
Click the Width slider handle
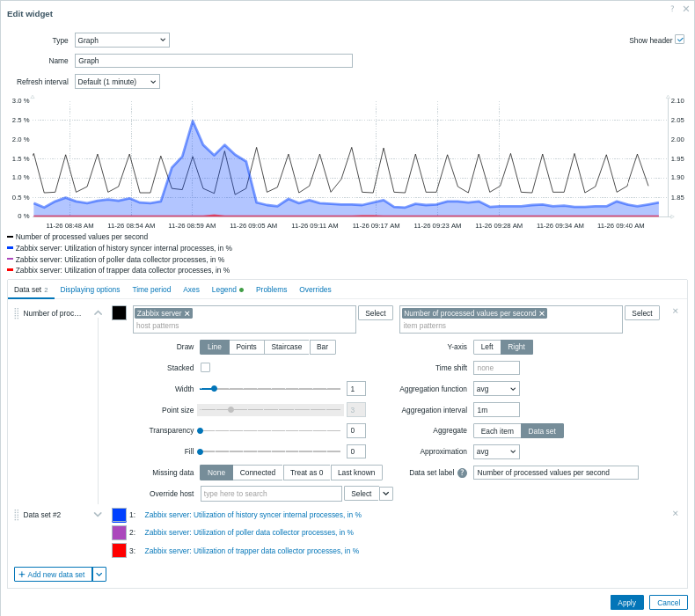point(214,388)
